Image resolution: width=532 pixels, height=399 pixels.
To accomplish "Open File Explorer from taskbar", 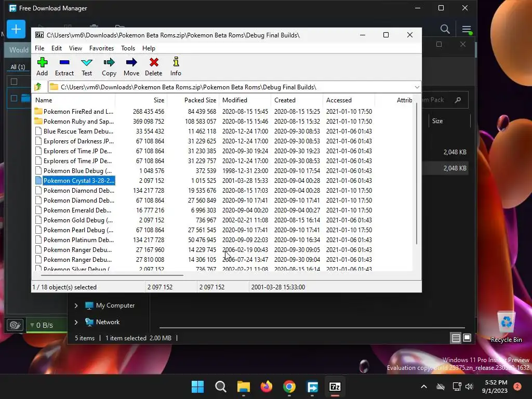I will point(243,387).
